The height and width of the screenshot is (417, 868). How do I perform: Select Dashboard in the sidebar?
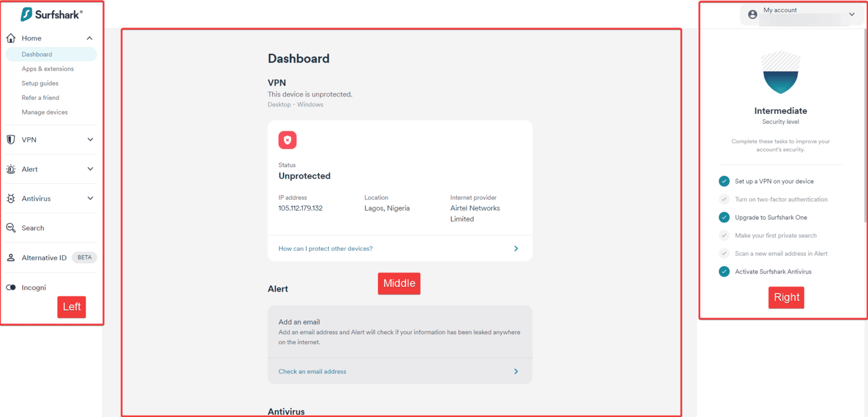tap(52, 54)
